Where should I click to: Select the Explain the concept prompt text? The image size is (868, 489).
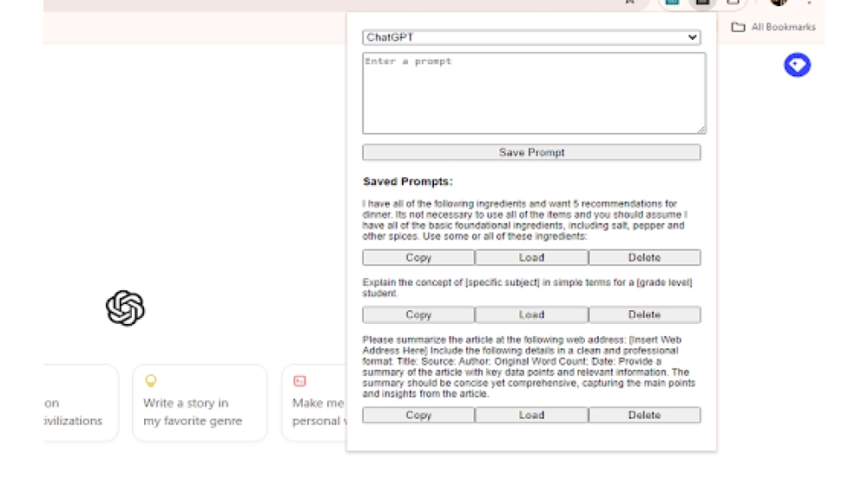coord(528,287)
